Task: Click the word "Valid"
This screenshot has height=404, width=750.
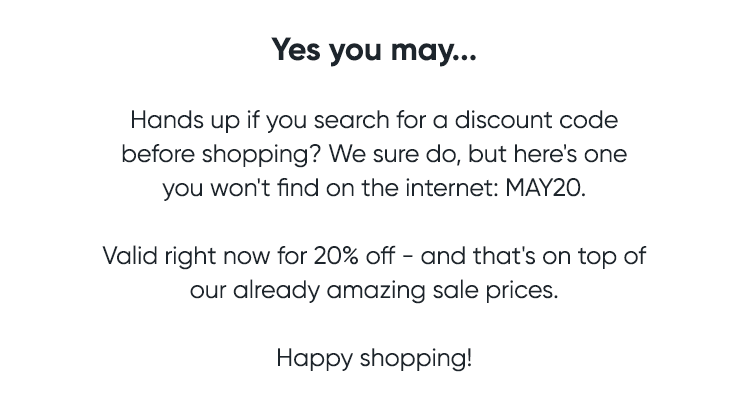Action: [x=129, y=256]
